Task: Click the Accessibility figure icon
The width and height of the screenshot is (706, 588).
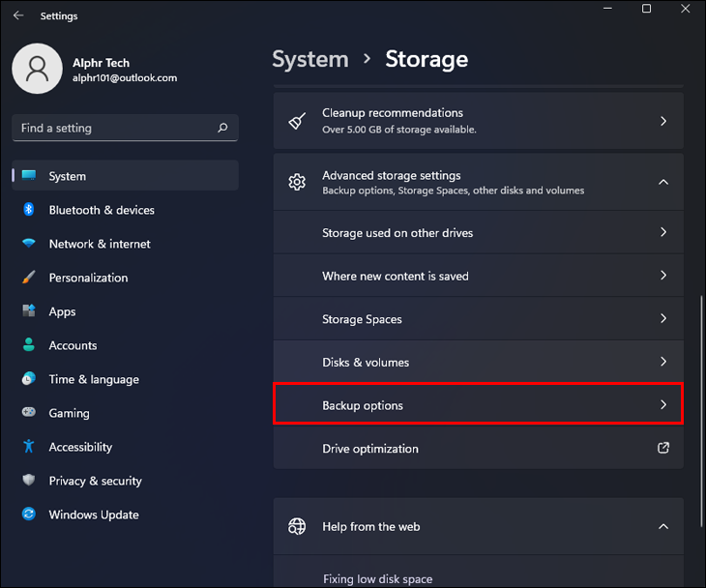Action: point(29,447)
